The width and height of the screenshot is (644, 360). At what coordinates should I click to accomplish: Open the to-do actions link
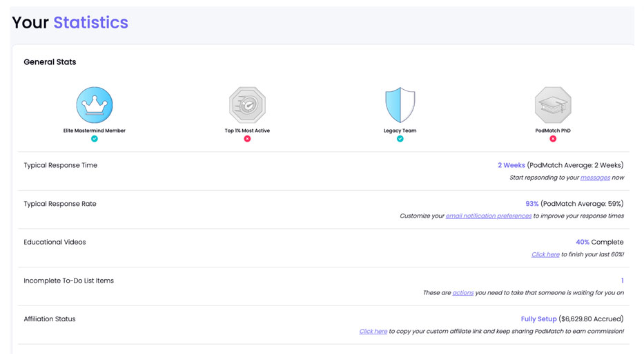pos(462,293)
